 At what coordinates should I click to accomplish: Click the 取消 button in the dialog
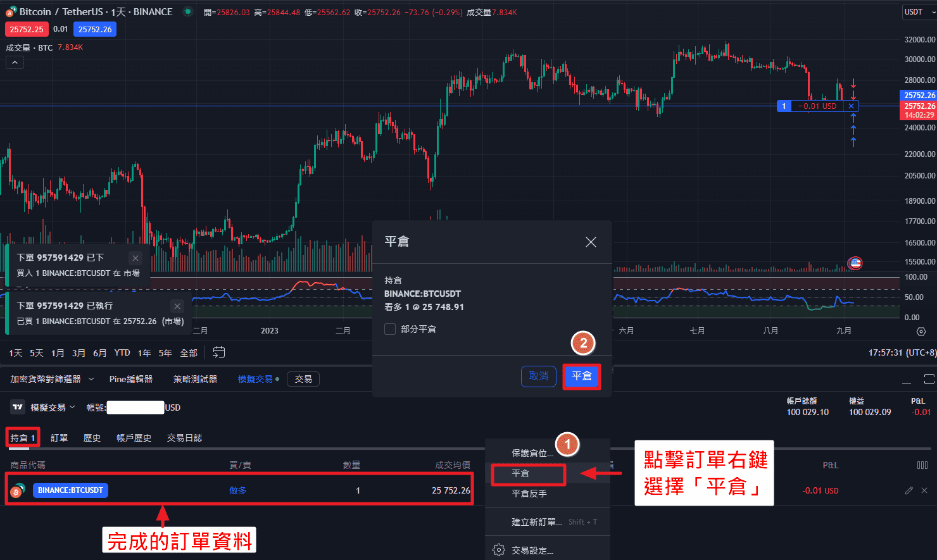pos(539,376)
